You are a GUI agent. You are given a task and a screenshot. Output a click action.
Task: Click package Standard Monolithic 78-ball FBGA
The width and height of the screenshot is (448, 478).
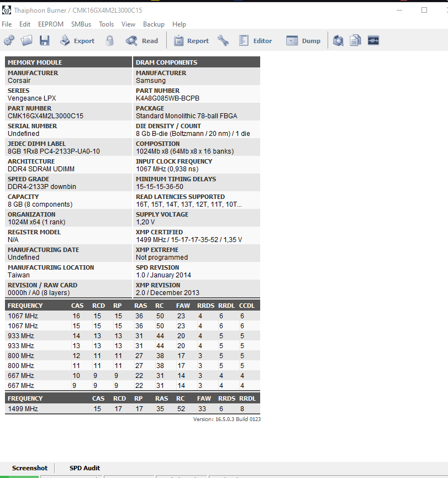click(x=187, y=116)
